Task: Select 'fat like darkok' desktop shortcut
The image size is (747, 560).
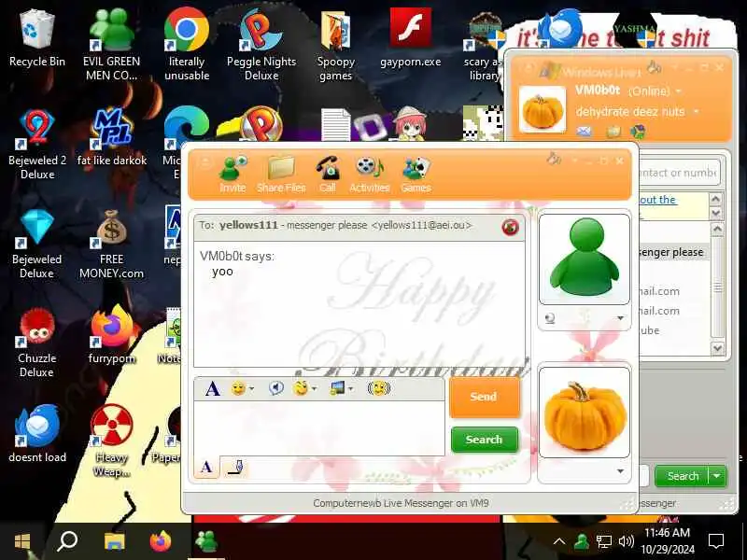Action: pyautogui.click(x=111, y=138)
